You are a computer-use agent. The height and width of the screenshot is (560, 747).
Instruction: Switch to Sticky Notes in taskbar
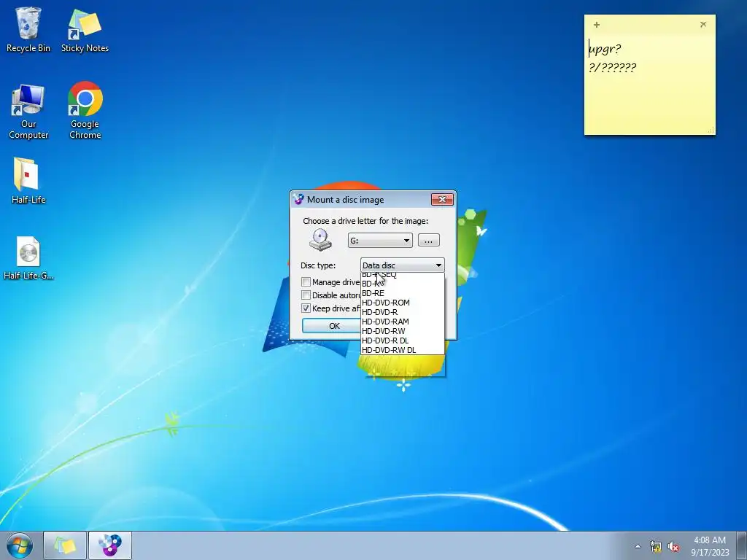(x=65, y=545)
